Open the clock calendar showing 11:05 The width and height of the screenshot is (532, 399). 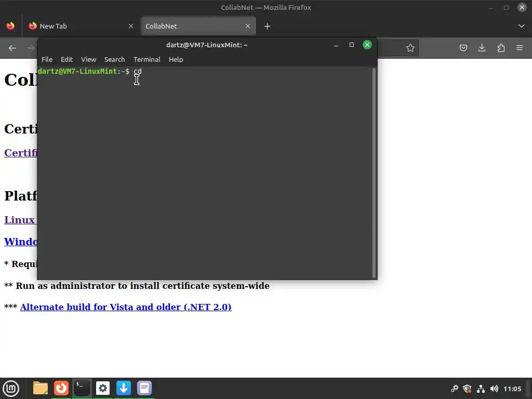512,389
